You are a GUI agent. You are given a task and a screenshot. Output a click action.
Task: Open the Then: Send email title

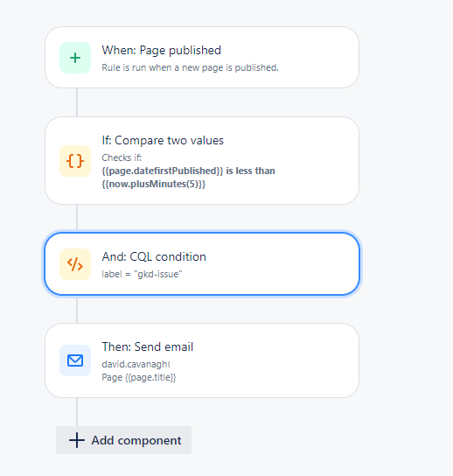point(148,346)
